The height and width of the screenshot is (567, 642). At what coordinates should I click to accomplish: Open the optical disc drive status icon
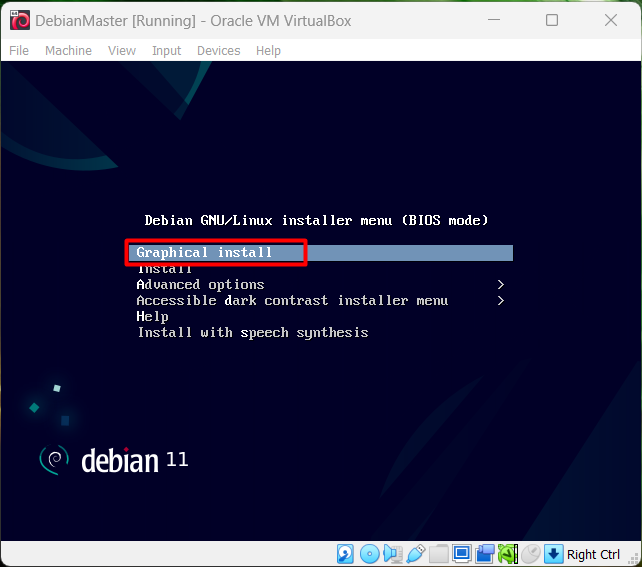[x=369, y=554]
